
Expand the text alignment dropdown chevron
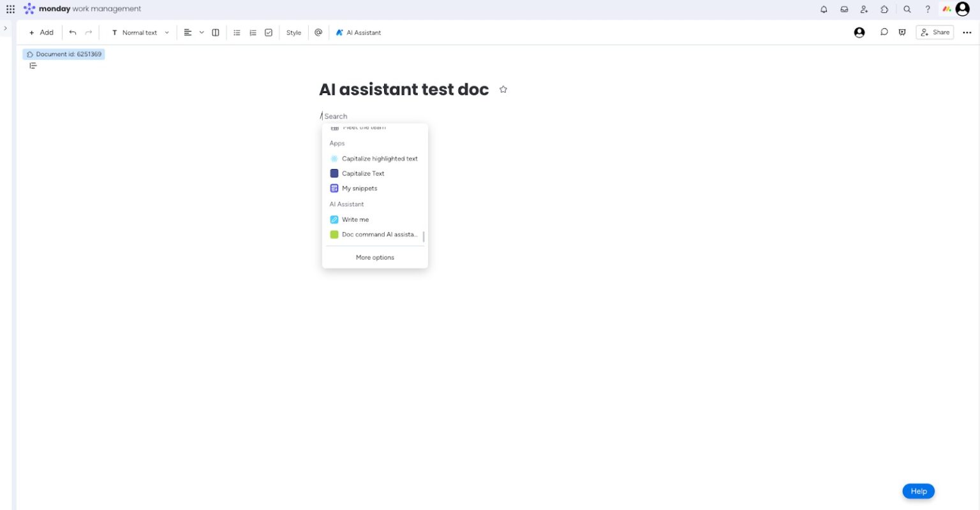pos(202,32)
